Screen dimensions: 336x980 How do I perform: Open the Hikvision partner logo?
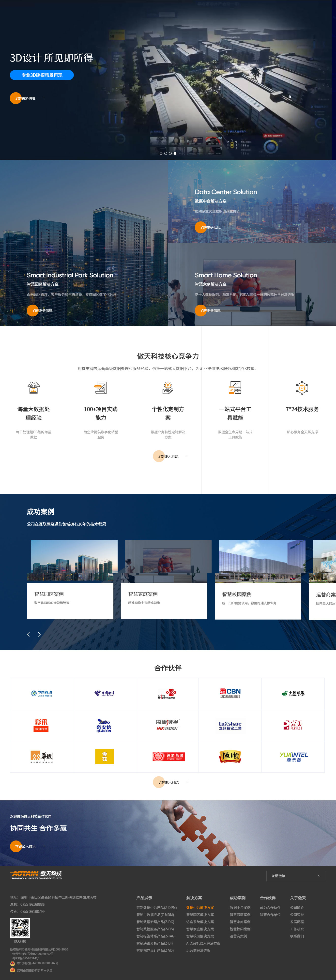[x=167, y=725]
